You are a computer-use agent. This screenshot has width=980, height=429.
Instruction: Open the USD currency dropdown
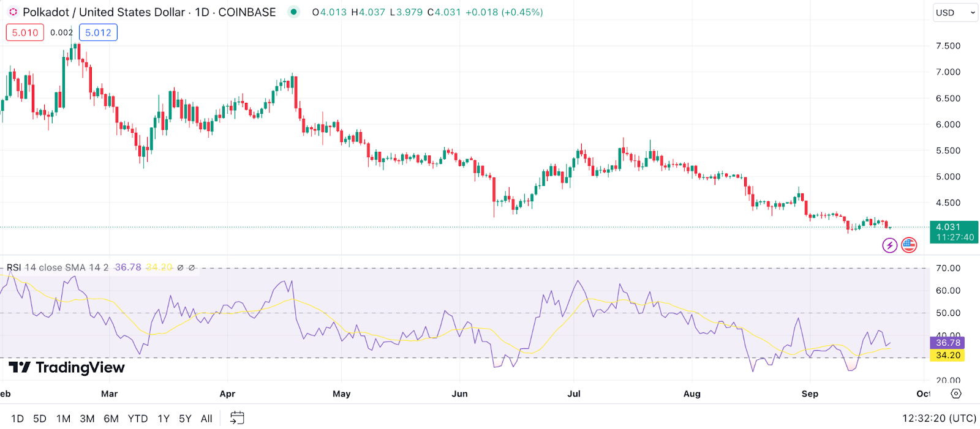(x=955, y=12)
